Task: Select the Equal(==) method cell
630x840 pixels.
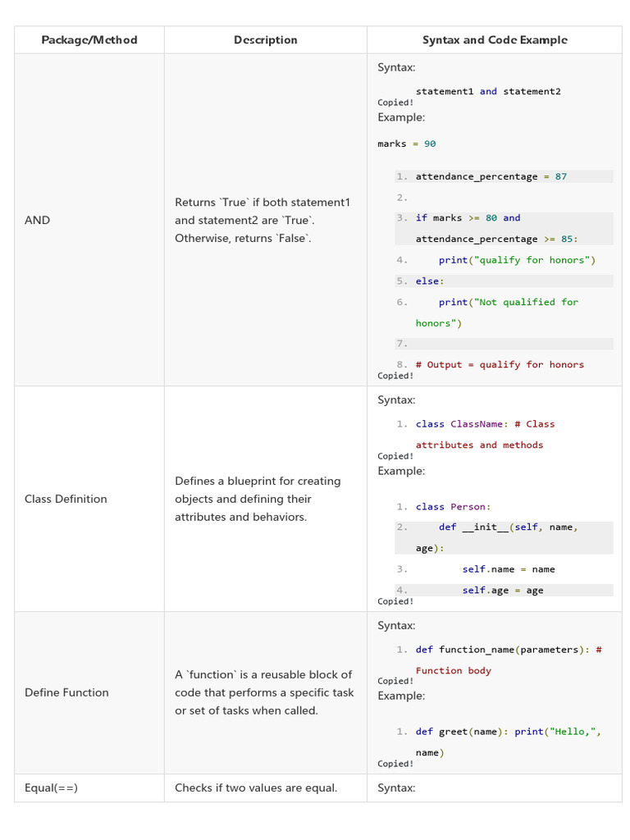Action: tap(51, 787)
